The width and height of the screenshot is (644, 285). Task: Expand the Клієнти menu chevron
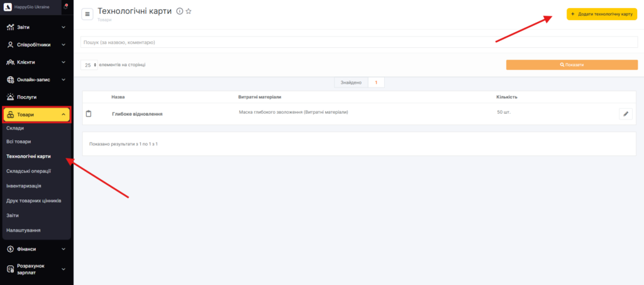click(x=64, y=62)
